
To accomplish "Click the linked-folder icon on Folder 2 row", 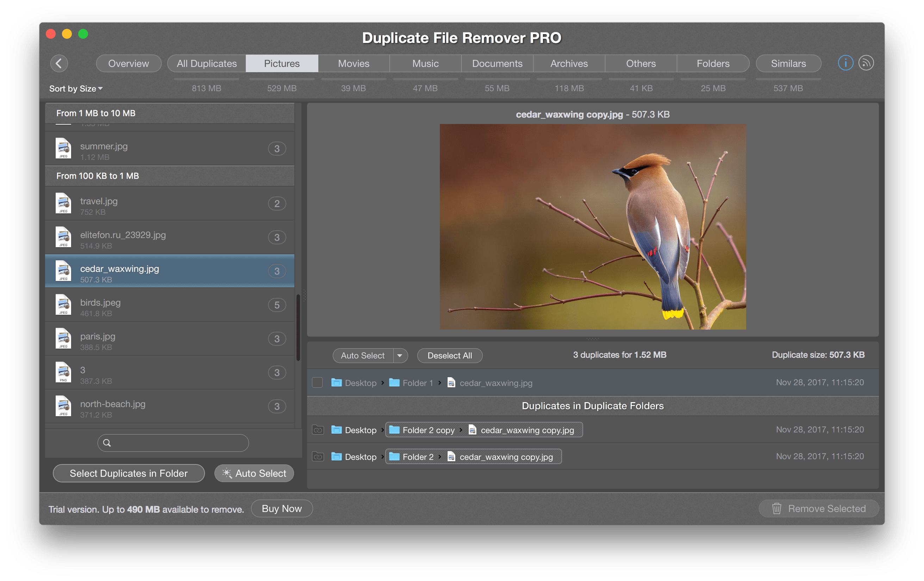I will coord(318,457).
